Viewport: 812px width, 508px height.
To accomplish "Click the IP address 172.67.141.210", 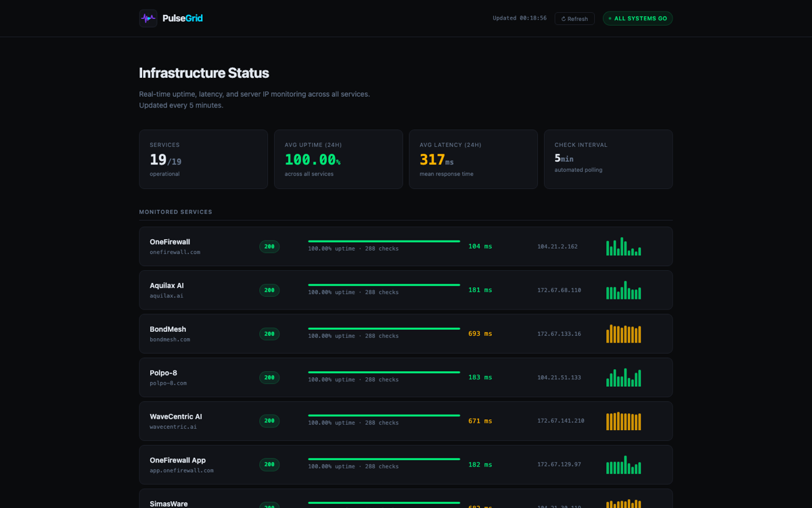I will click(561, 421).
